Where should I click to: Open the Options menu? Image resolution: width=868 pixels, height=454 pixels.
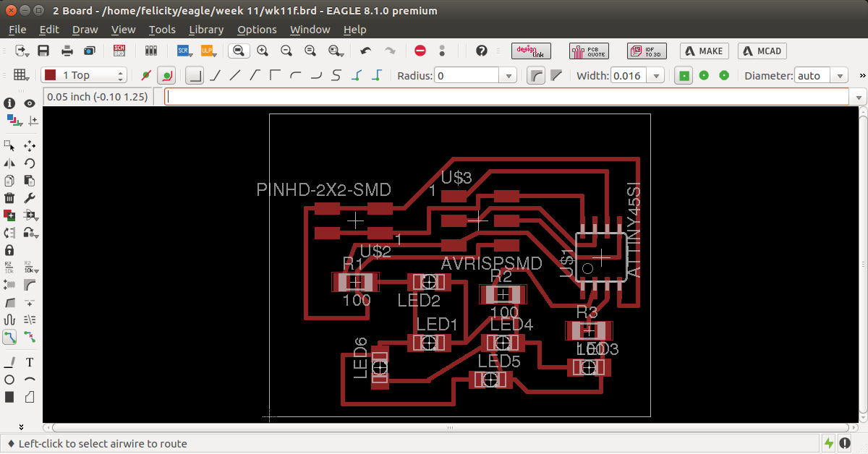coord(257,30)
